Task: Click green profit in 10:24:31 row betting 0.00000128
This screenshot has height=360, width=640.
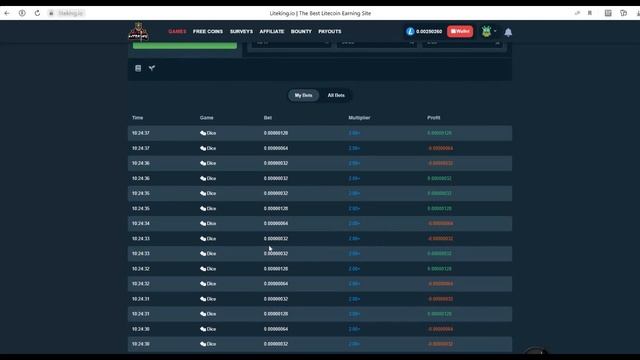Action: (440, 314)
